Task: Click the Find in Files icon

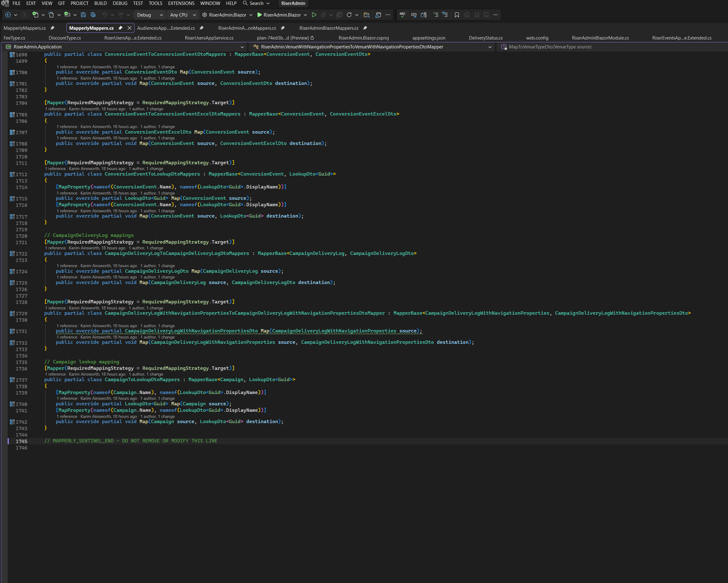Action: coord(366,15)
